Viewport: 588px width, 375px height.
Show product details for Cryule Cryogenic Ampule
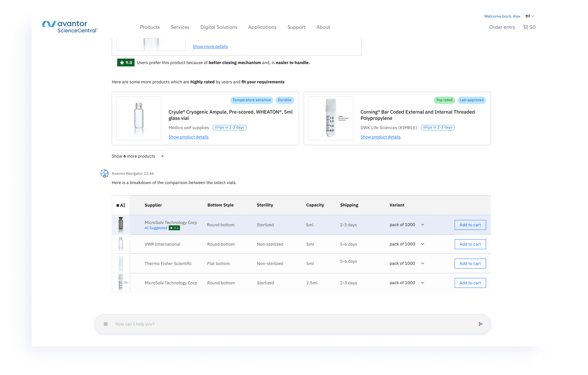click(188, 137)
